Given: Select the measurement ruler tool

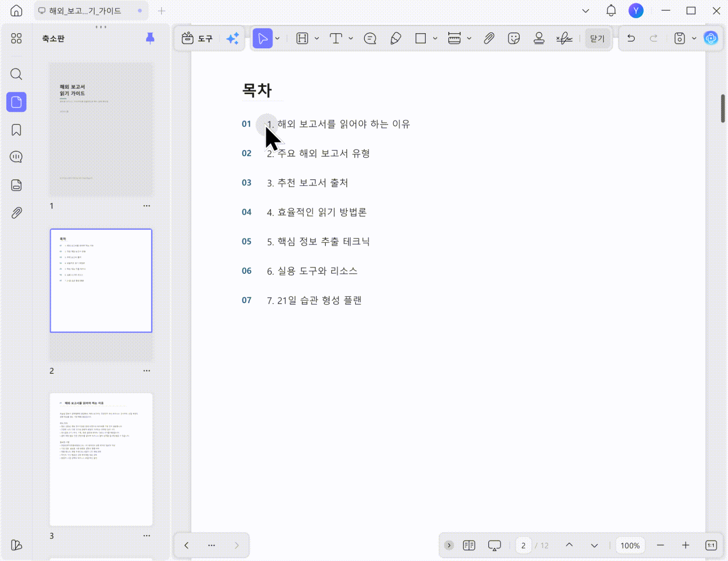Looking at the screenshot, I should (454, 39).
